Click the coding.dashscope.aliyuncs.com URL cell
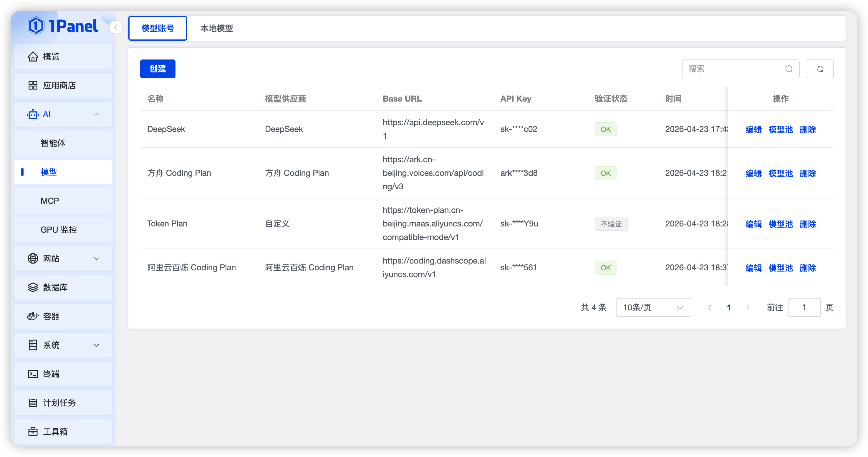This screenshot has height=457, width=868. pyautogui.click(x=434, y=267)
